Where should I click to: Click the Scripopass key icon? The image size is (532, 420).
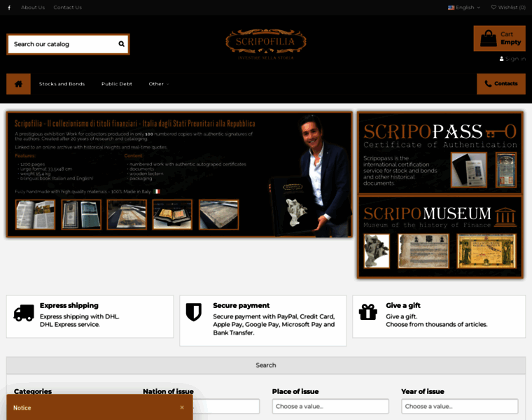pyautogui.click(x=501, y=132)
